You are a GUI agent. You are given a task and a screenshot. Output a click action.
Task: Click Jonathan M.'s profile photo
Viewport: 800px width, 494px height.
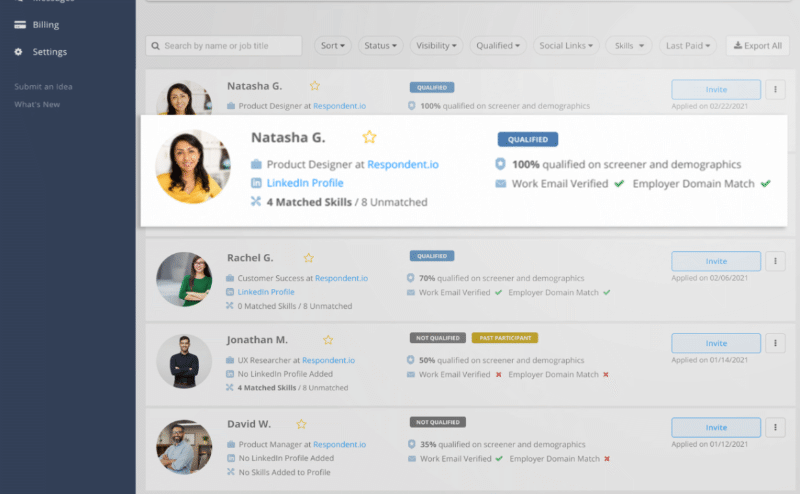(x=184, y=361)
